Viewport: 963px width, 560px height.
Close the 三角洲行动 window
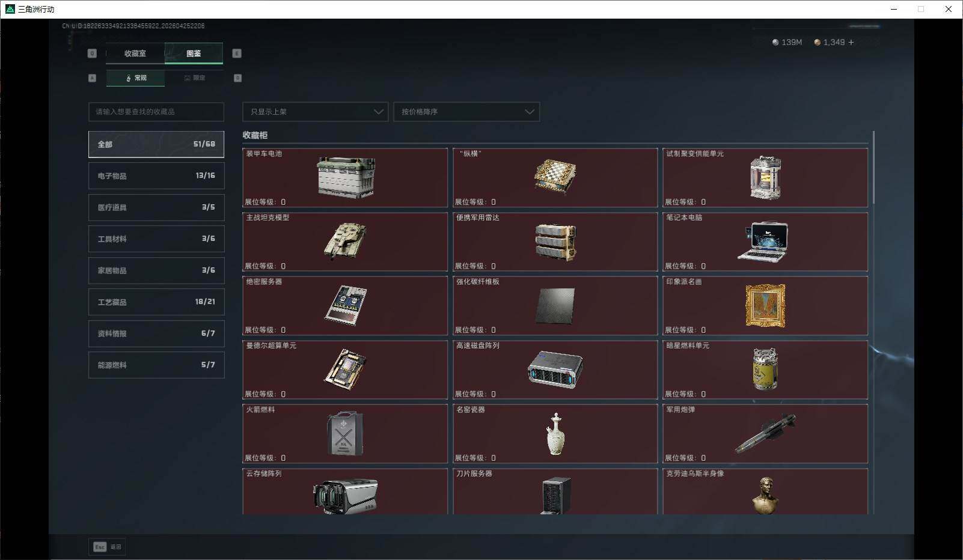(x=949, y=9)
